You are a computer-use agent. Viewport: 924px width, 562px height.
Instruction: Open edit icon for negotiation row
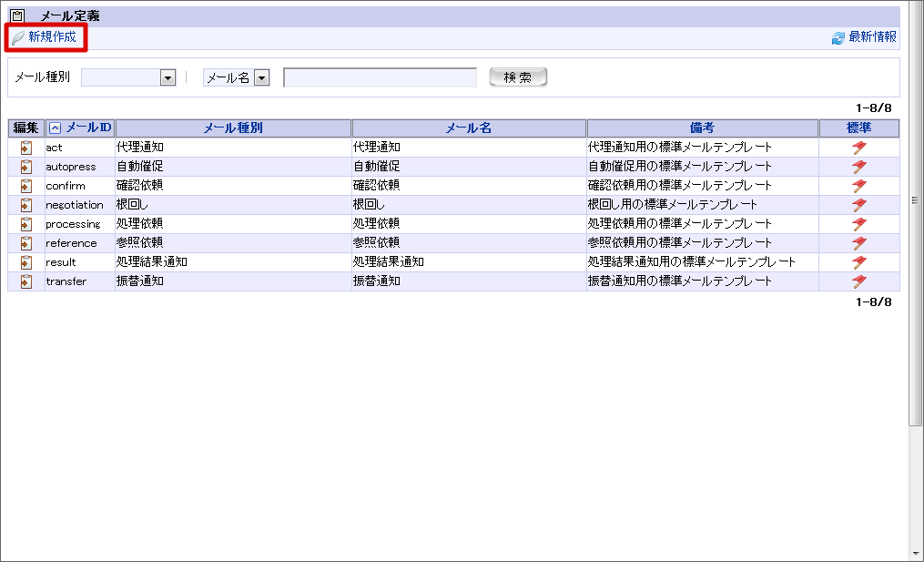(25, 205)
